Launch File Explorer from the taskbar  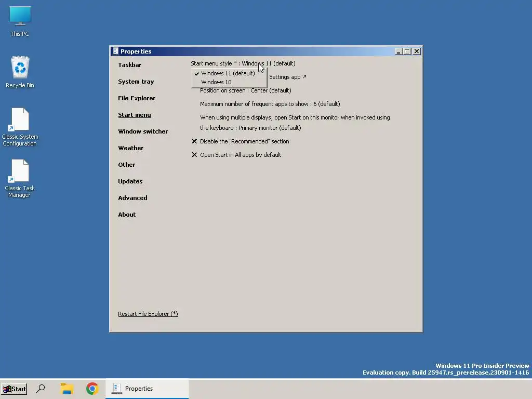point(67,389)
